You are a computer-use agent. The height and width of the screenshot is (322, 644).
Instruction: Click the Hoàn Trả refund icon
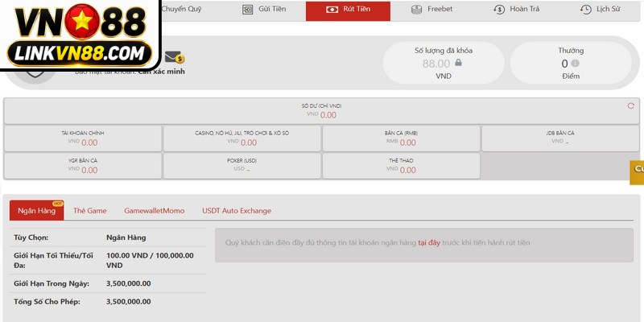pos(499,10)
